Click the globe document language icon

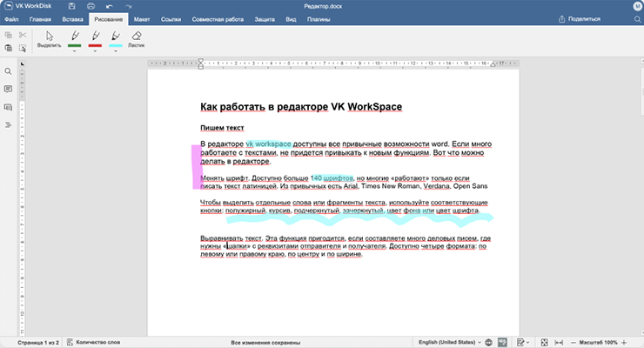(488, 342)
